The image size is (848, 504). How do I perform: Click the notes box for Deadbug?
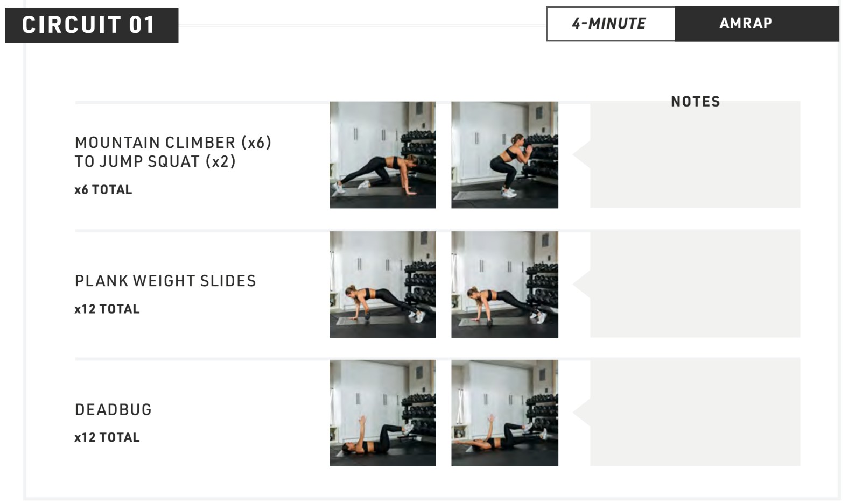pos(695,413)
